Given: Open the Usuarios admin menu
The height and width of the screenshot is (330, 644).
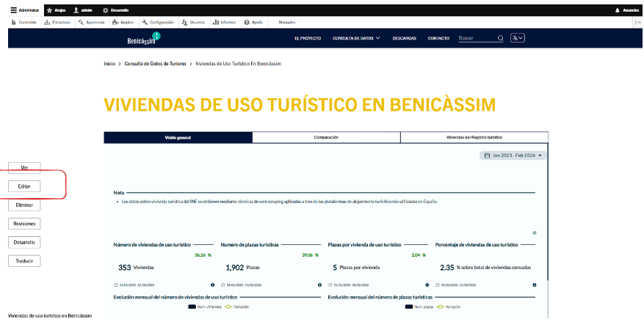Looking at the screenshot, I should pos(194,22).
